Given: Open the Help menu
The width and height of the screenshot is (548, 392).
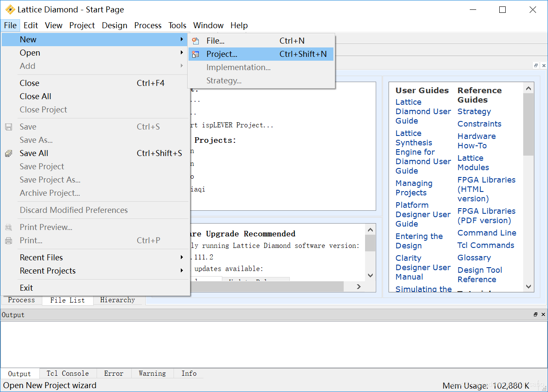Looking at the screenshot, I should coord(239,25).
